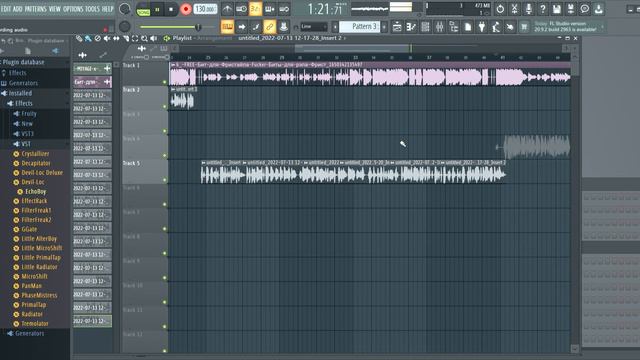Open help question mark icon
The height and width of the screenshot is (360, 640).
(542, 9)
